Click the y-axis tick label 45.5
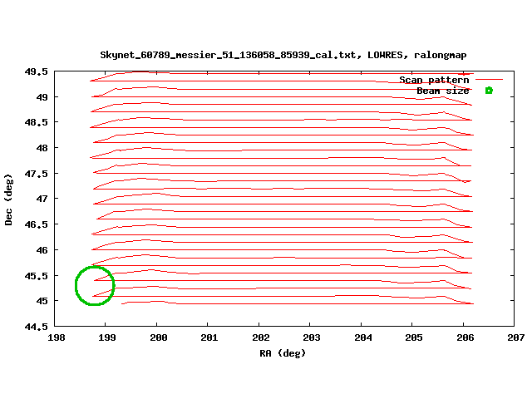Screen dimensions: 532x399 [x=37, y=276]
